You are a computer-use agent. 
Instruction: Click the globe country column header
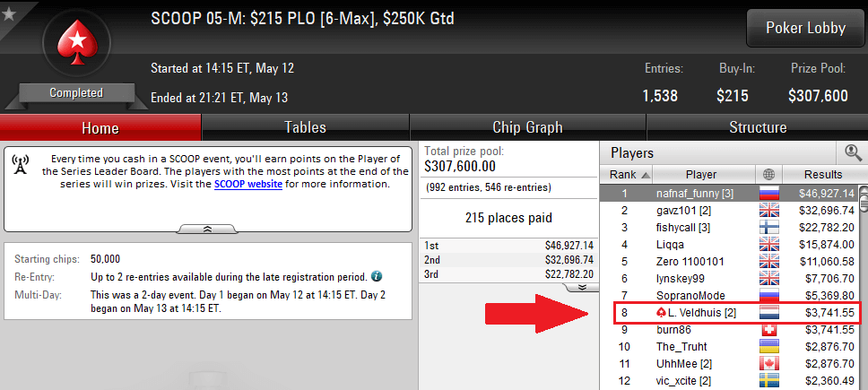(x=768, y=174)
